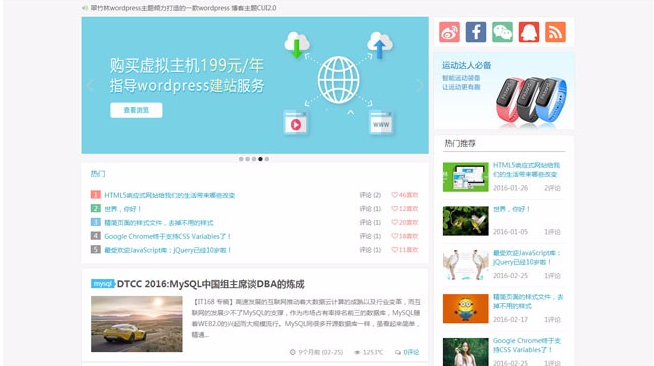Screen dimensions: 654x366
Task: Select the third carousel dot
Action: (x=254, y=159)
